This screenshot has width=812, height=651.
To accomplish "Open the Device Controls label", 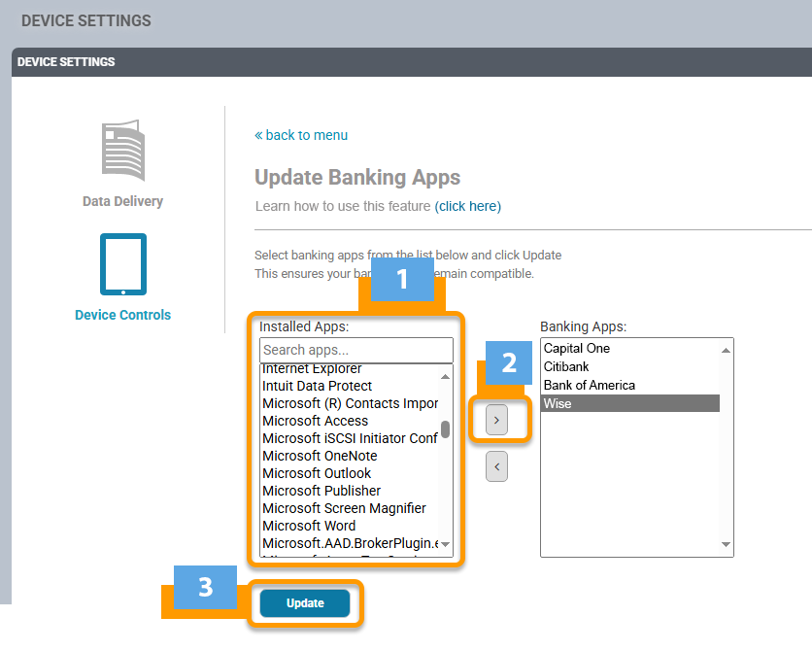I will (x=122, y=315).
